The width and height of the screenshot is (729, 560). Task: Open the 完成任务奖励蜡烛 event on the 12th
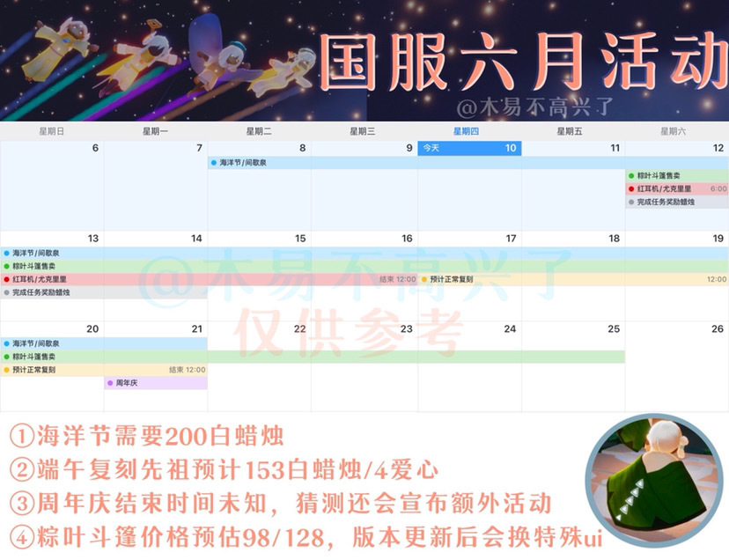[677, 202]
